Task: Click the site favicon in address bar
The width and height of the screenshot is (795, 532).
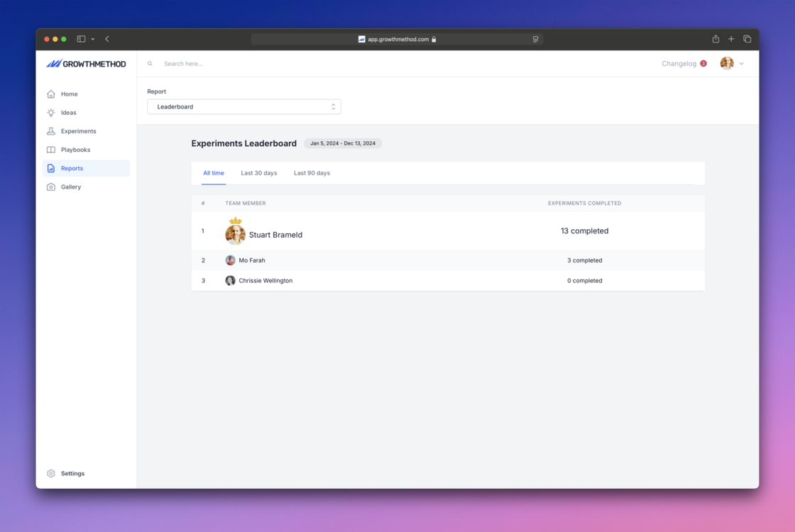Action: 361,39
